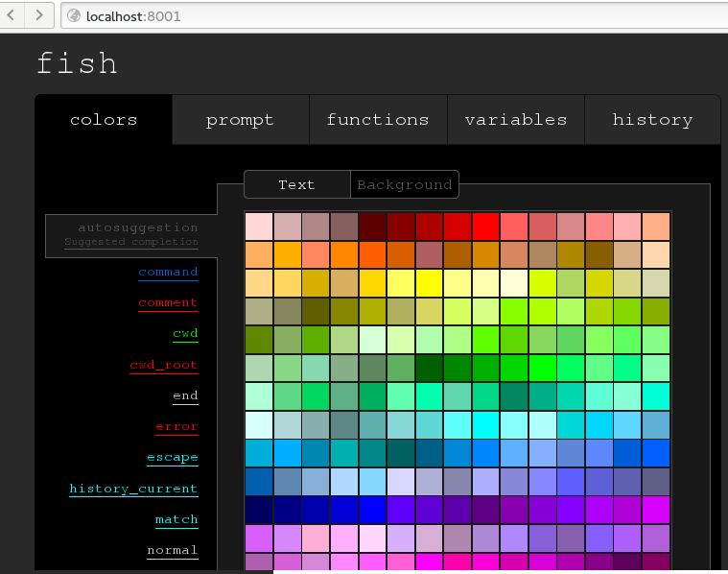The image size is (728, 574).
Task: Open the functions tab
Action: tap(378, 120)
